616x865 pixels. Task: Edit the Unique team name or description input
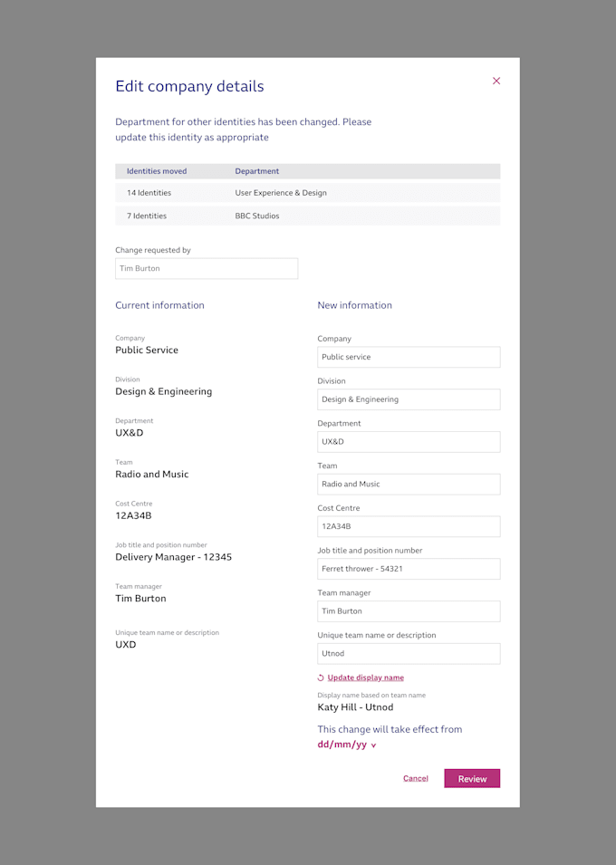409,654
